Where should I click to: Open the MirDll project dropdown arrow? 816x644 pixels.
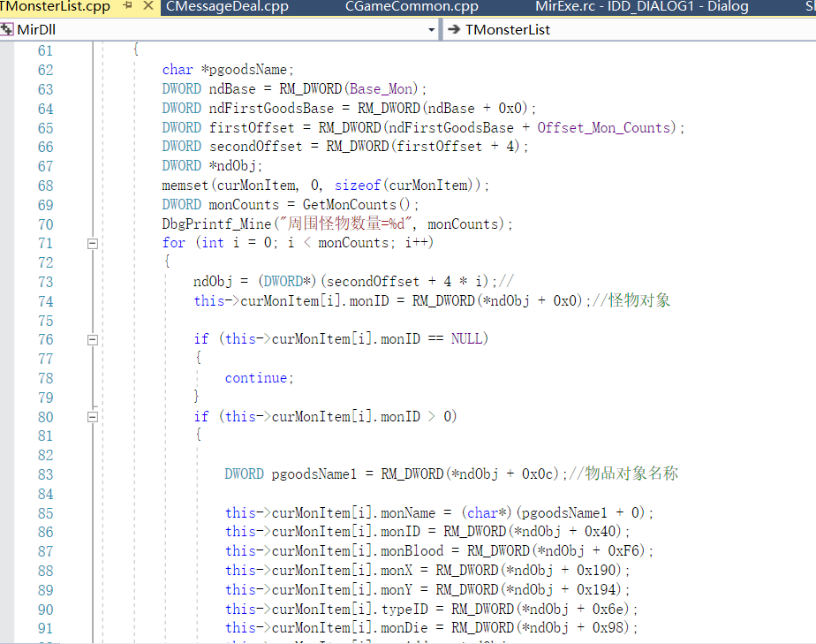click(x=432, y=30)
